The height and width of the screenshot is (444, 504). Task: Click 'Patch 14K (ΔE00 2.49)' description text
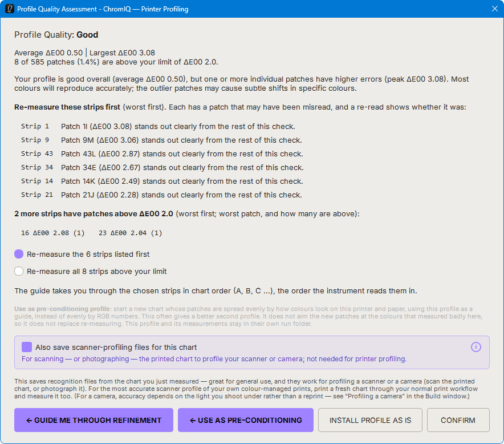pos(182,181)
